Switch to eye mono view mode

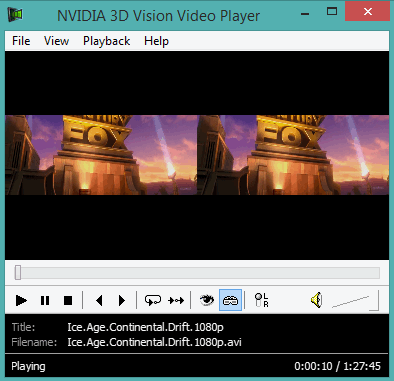click(207, 300)
